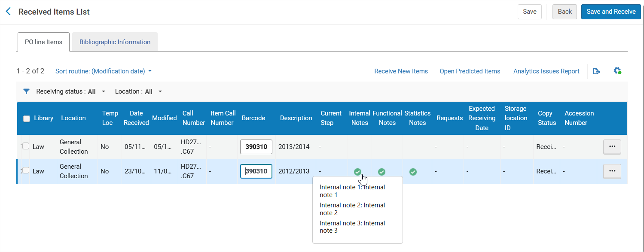Open the Location filter dropdown
The image size is (644, 252).
138,91
